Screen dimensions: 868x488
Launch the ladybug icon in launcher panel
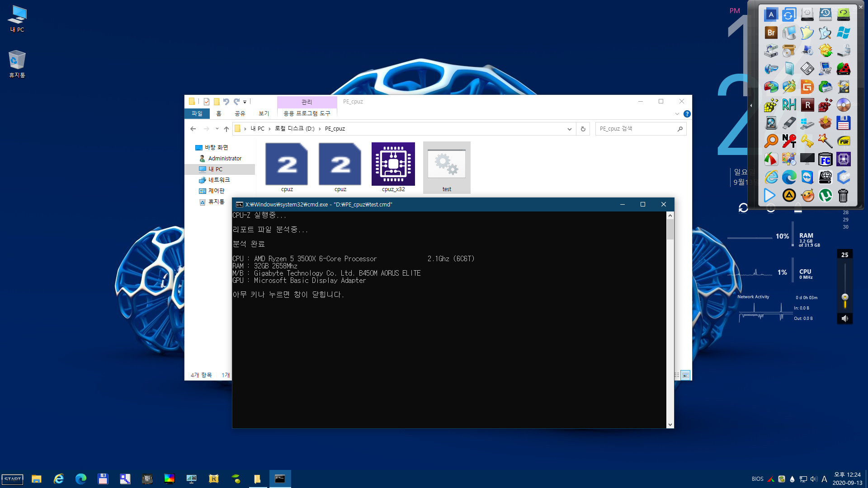click(x=843, y=69)
